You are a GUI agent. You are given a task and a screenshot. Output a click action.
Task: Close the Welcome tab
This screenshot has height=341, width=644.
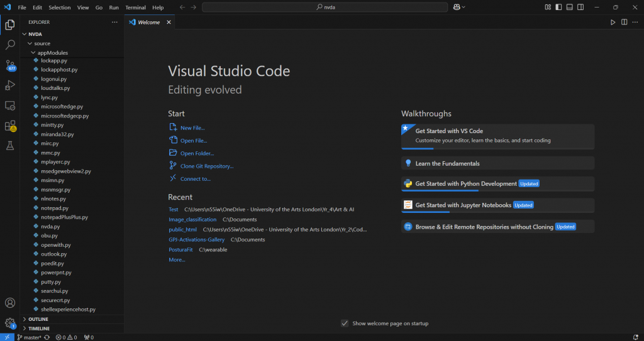[x=169, y=22]
